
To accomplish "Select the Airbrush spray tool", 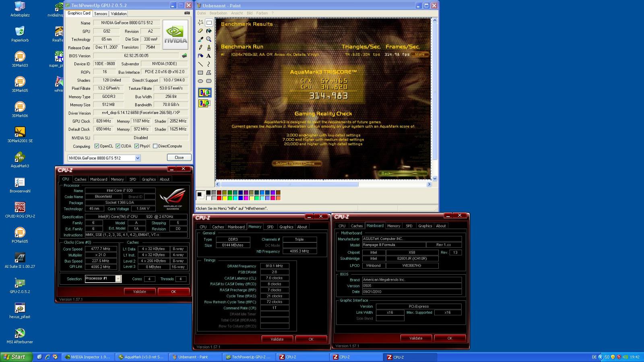I will pyautogui.click(x=200, y=56).
